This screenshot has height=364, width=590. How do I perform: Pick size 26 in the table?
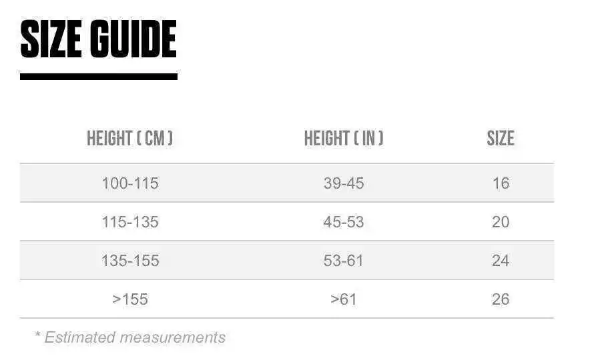[501, 299]
